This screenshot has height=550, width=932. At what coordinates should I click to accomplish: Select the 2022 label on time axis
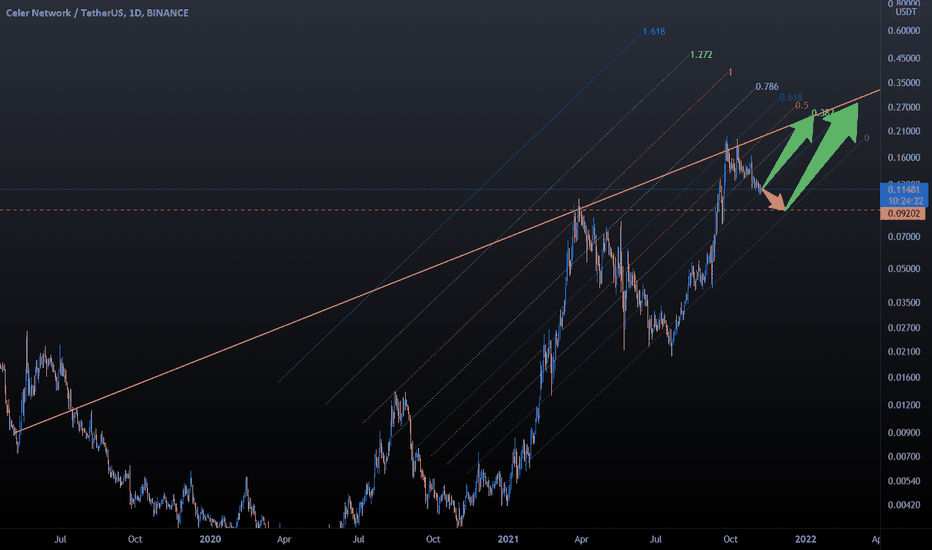tap(805, 539)
